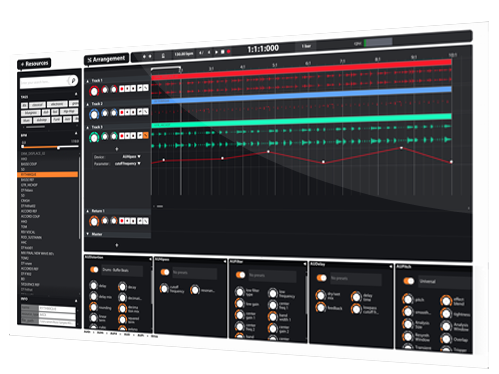Click the plus icon below Track 3

[x=117, y=149]
